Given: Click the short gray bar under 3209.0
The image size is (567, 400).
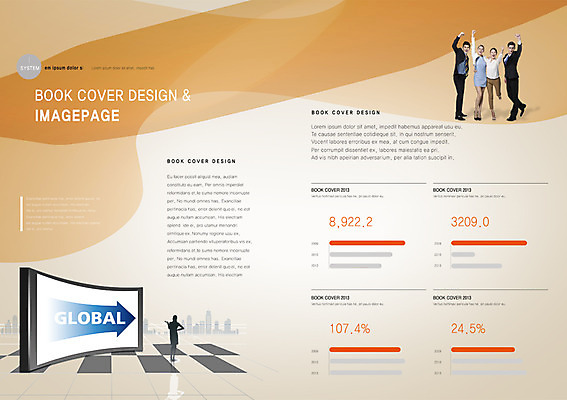Looking at the screenshot, I should (463, 255).
